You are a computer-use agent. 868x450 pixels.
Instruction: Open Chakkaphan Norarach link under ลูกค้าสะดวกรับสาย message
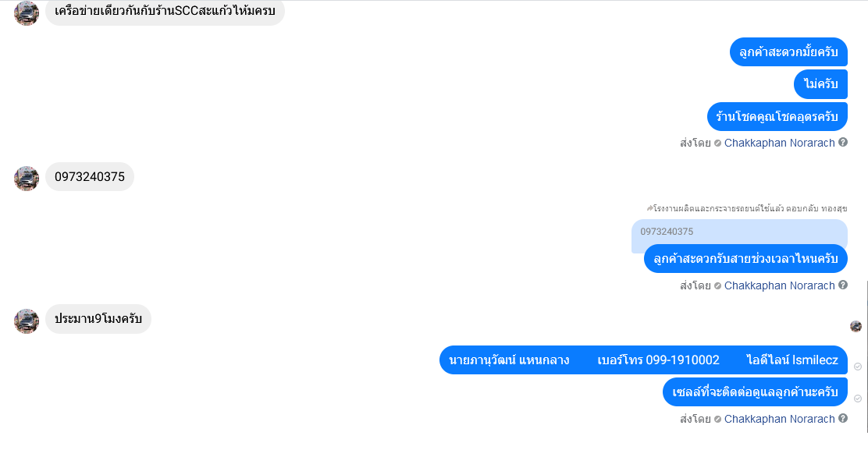780,285
